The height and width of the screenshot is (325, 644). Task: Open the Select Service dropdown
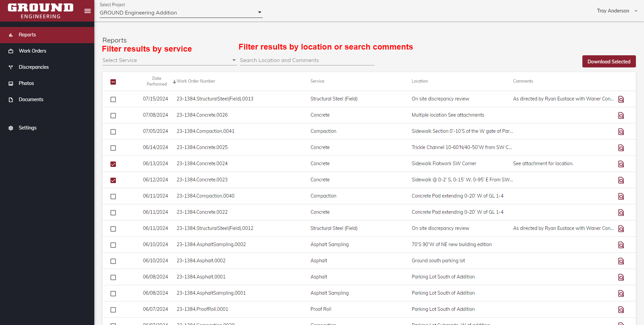click(x=169, y=60)
